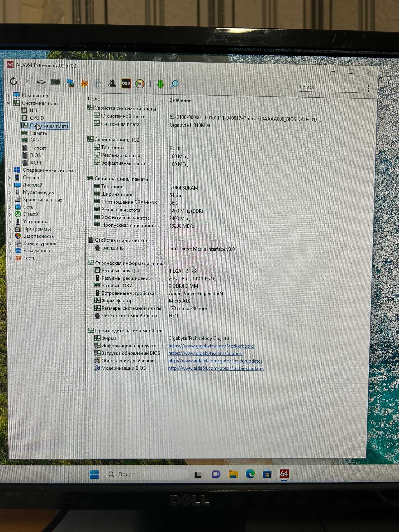Image resolution: width=399 pixels, height=532 pixels.
Task: Open Microsoft Edge from the taskbar
Action: click(250, 474)
